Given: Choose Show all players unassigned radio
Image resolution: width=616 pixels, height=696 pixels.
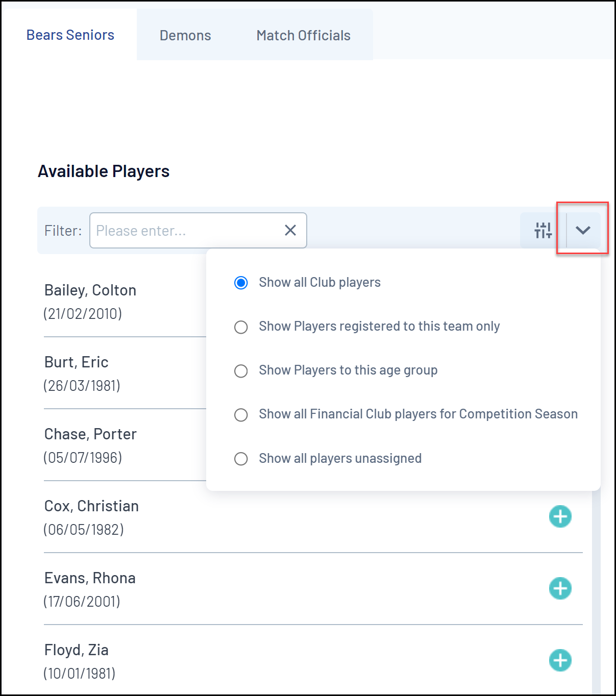Looking at the screenshot, I should click(x=241, y=459).
